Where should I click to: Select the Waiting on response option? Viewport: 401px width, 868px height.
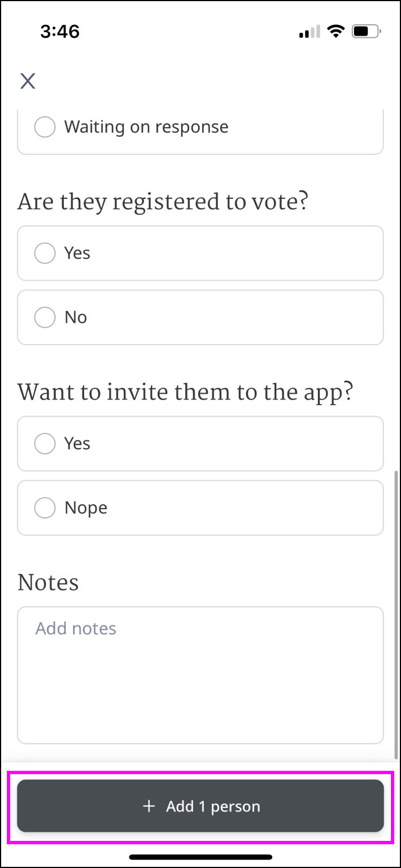point(45,127)
